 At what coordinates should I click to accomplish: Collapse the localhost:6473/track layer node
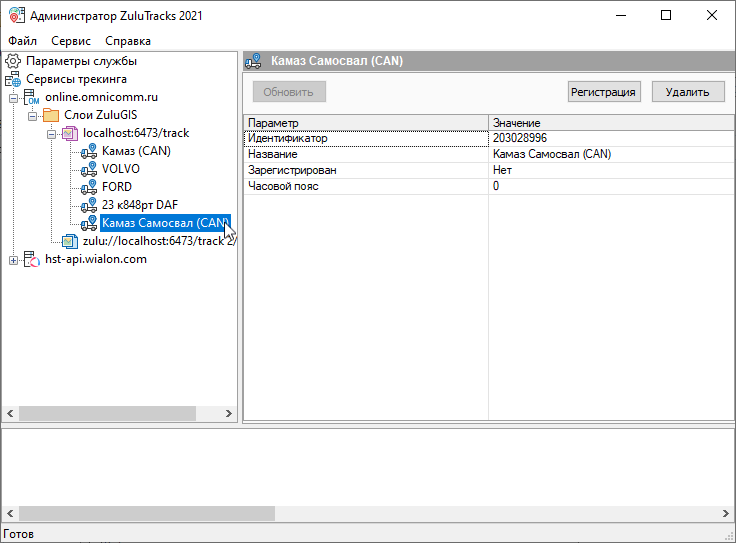[x=51, y=133]
